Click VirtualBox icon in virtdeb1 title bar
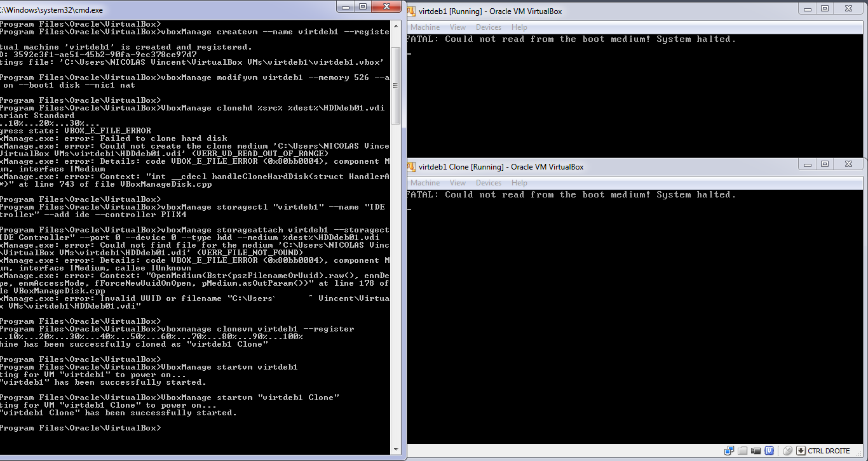Image resolution: width=868 pixels, height=461 pixels. coord(411,11)
